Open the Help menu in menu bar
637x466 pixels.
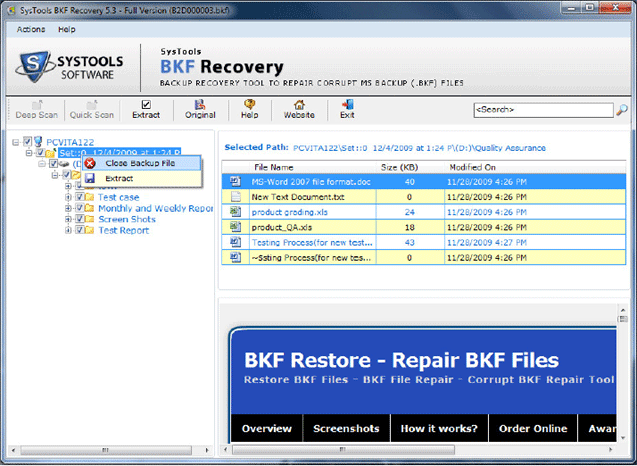[x=67, y=30]
